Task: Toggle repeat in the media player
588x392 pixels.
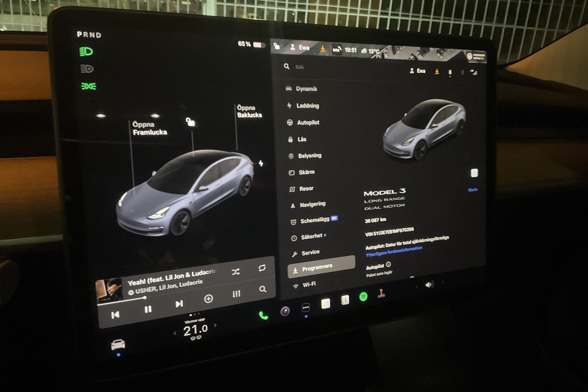Action: tap(262, 268)
